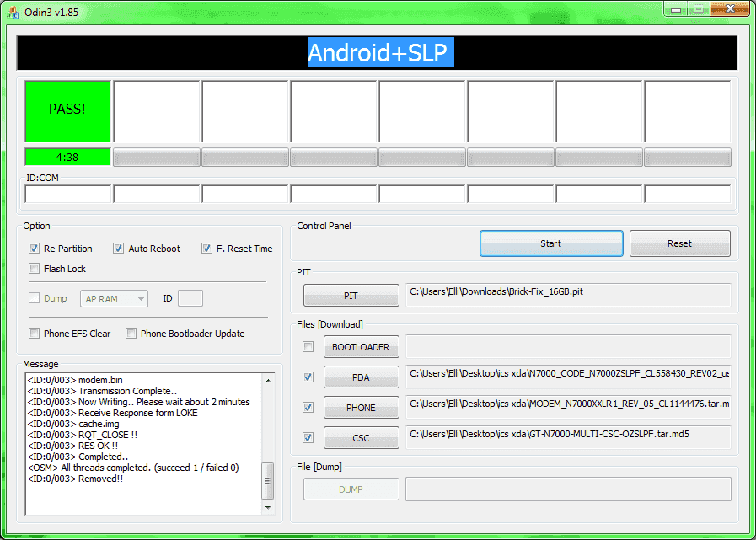
Task: Click the PHONE file button
Action: [361, 408]
